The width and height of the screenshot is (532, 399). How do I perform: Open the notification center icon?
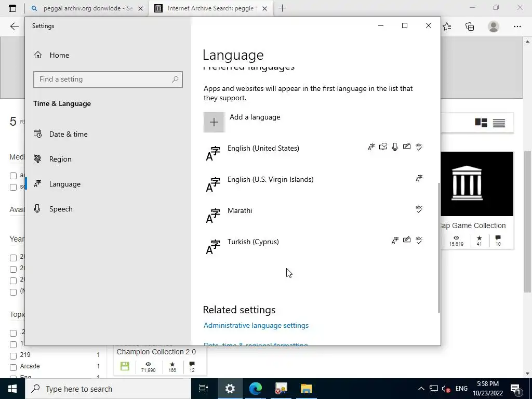(516, 389)
